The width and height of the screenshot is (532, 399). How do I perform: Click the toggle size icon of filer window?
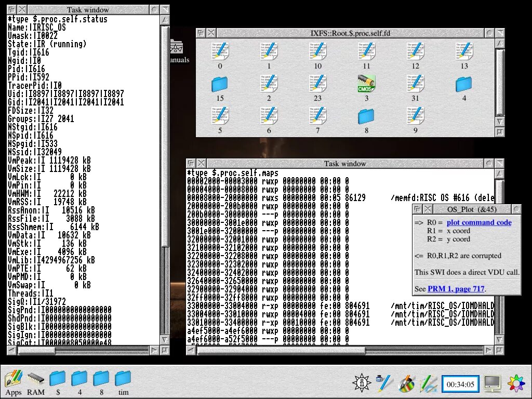[500, 33]
